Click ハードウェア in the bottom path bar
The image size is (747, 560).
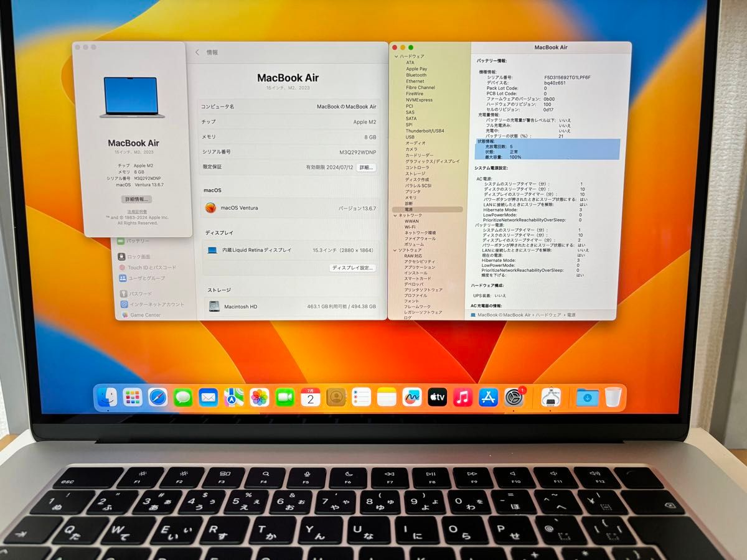coord(548,315)
